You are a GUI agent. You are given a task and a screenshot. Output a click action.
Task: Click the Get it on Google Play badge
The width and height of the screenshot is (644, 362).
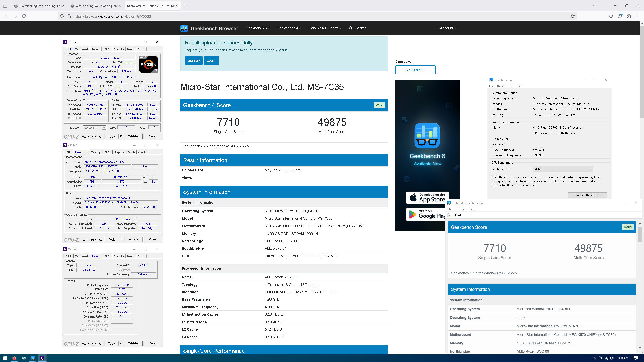click(x=425, y=214)
